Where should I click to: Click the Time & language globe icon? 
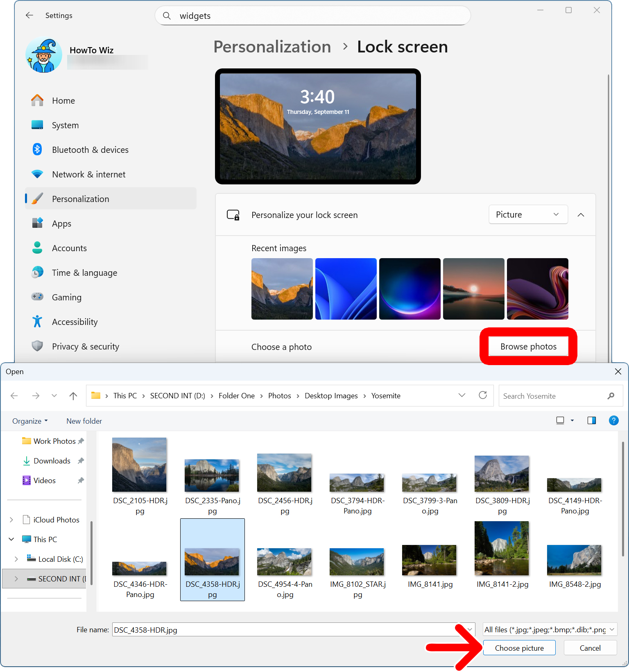click(37, 272)
